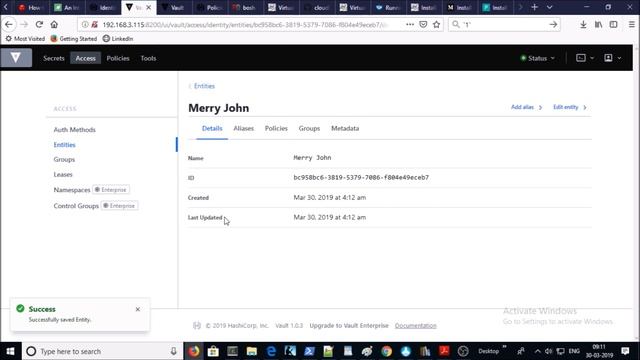Open Auth Methods in sidebar

(74, 130)
